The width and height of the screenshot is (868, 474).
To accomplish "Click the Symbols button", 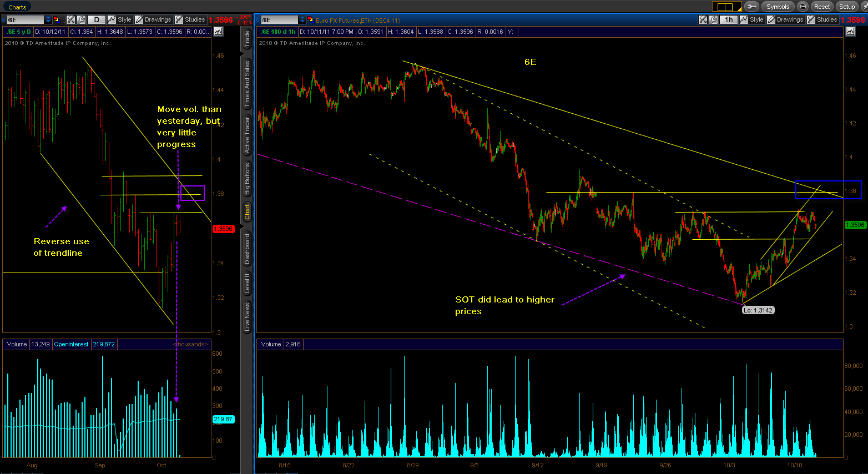I will 778,7.
